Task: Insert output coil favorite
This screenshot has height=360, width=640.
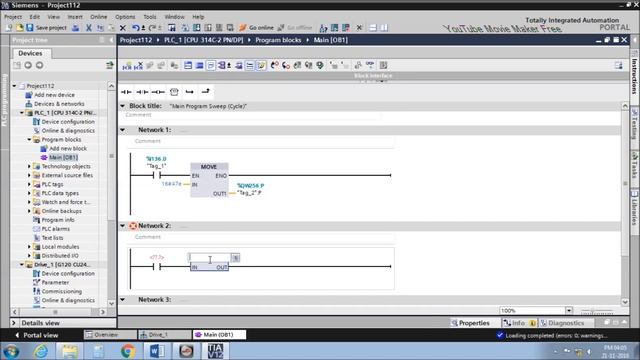Action: pyautogui.click(x=158, y=92)
